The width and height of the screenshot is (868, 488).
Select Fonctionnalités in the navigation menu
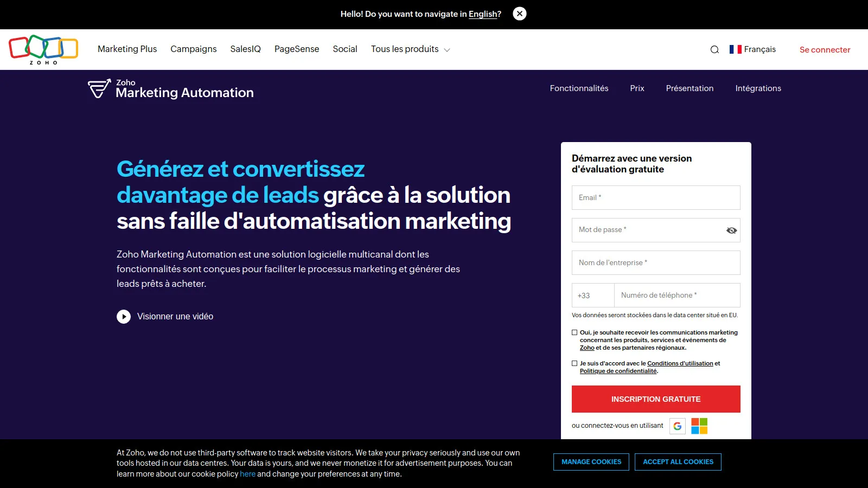579,88
